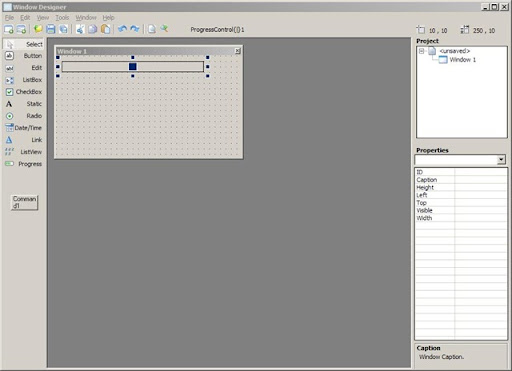Image resolution: width=512 pixels, height=371 pixels.
Task: Click the Save All toolbar icon
Action: (63, 29)
